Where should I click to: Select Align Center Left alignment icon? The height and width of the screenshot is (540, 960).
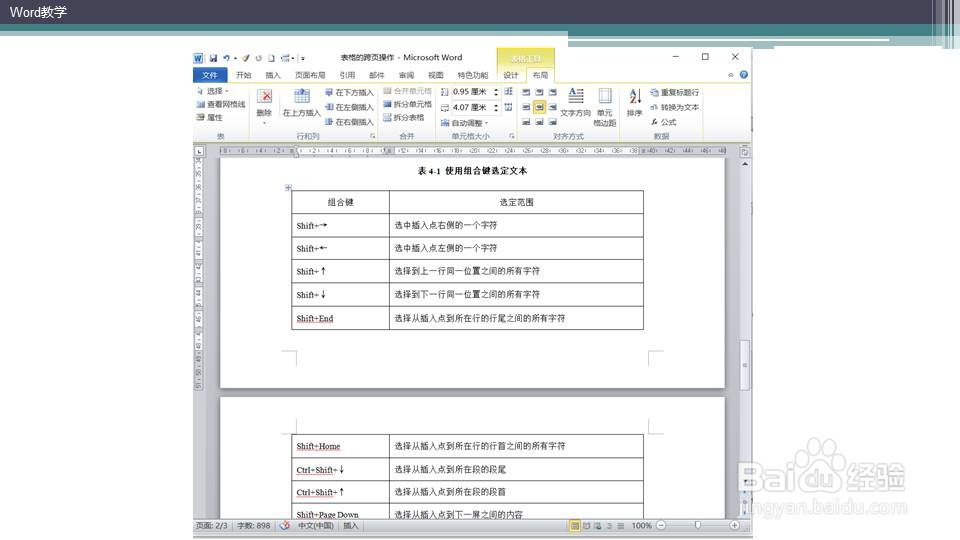(x=526, y=107)
